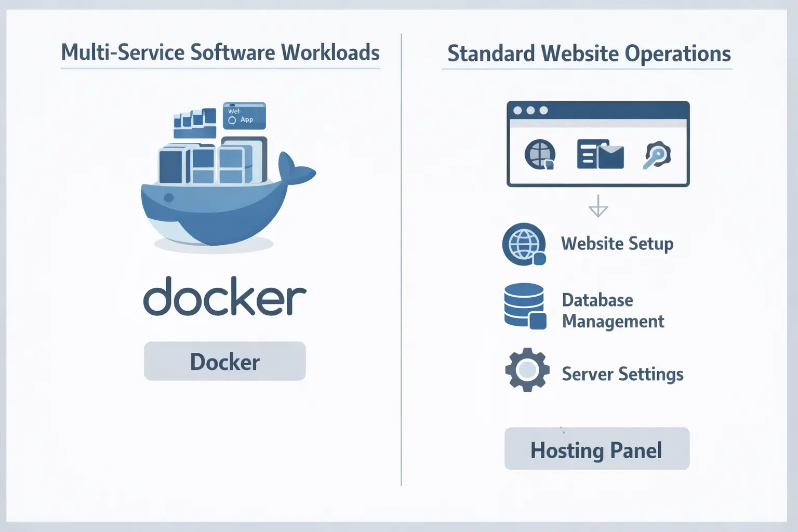Switch to the Multi-Service Software Workloads tab
This screenshot has width=798, height=532.
[220, 52]
